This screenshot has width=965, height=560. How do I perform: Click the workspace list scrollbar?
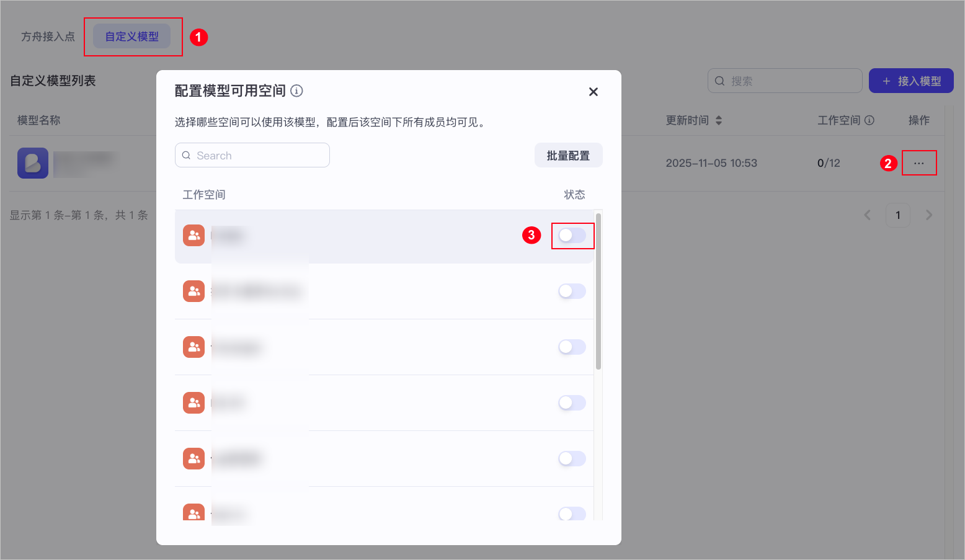click(598, 291)
